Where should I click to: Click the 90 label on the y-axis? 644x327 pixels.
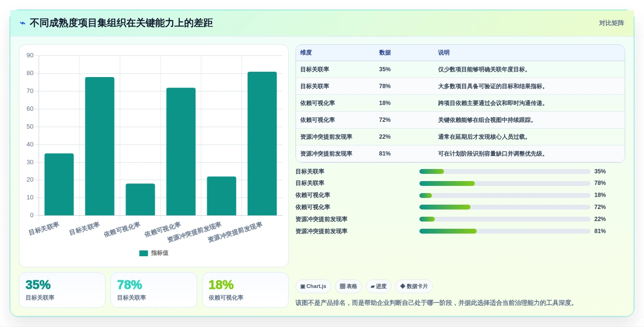click(x=30, y=55)
